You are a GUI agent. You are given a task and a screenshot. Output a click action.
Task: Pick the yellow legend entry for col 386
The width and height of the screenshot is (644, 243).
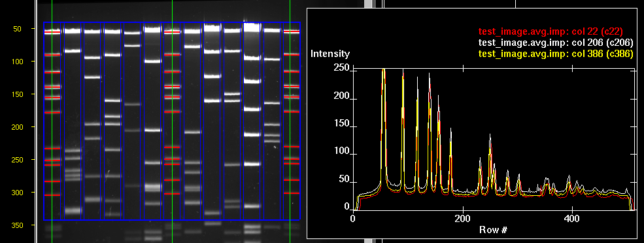click(555, 54)
